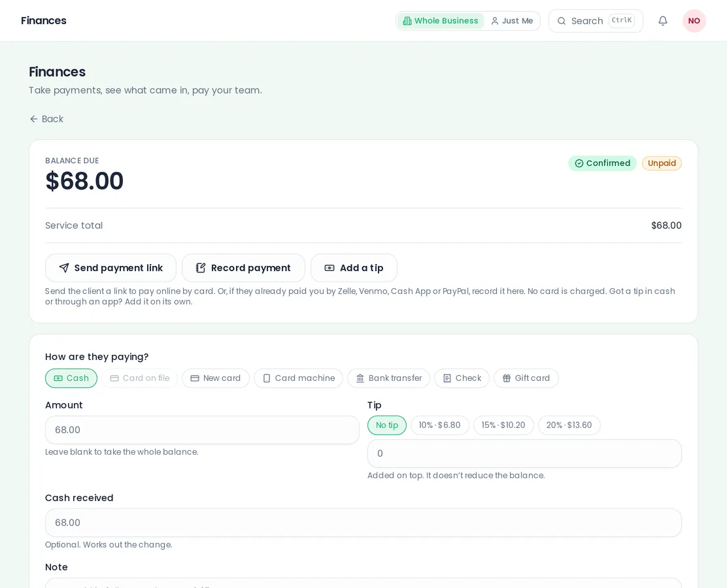This screenshot has width=727, height=588.
Task: Click the search magnifier icon
Action: [x=561, y=21]
